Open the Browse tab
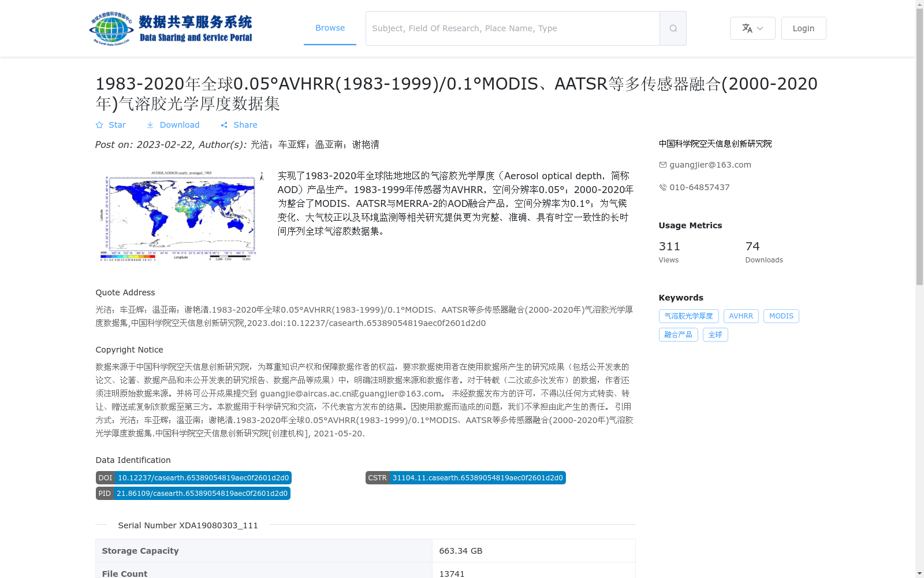924x578 pixels. [330, 28]
